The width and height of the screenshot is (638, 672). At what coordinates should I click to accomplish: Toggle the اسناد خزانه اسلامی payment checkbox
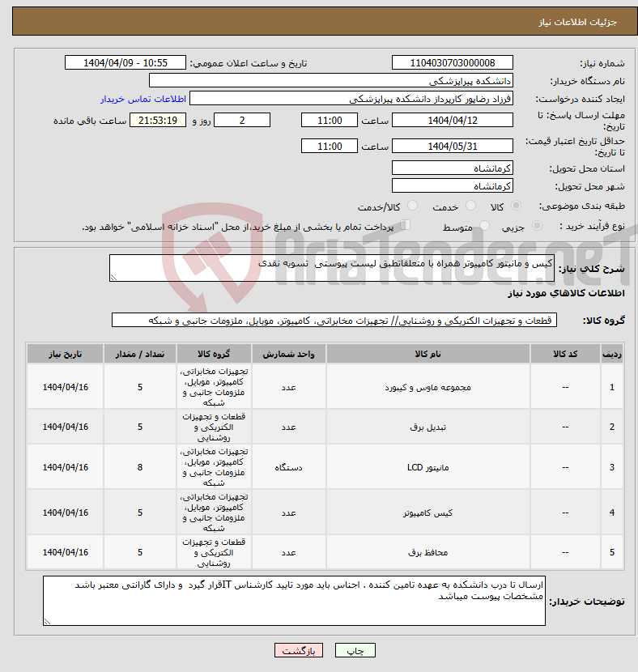coord(405,224)
